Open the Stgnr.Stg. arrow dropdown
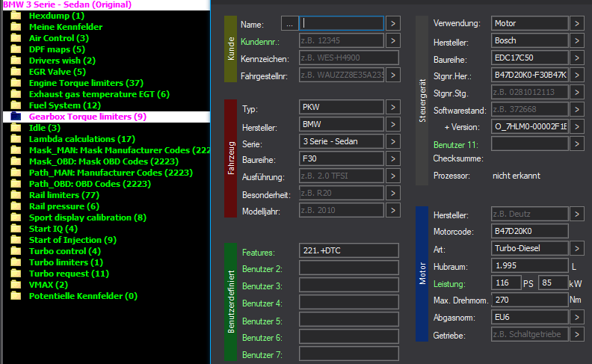This screenshot has width=592, height=364. [577, 92]
